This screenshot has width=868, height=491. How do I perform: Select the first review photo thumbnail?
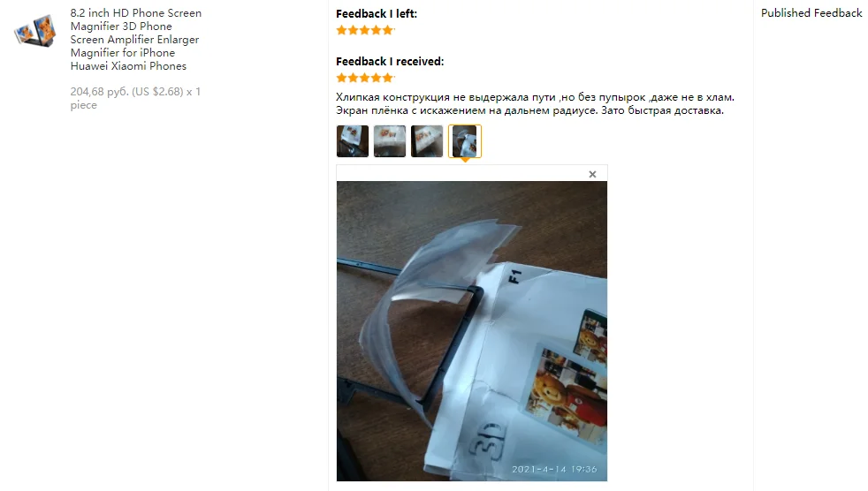[353, 141]
